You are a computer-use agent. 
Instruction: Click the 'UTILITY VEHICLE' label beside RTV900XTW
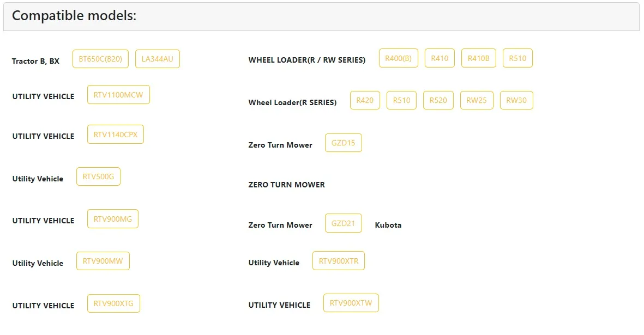(x=279, y=306)
